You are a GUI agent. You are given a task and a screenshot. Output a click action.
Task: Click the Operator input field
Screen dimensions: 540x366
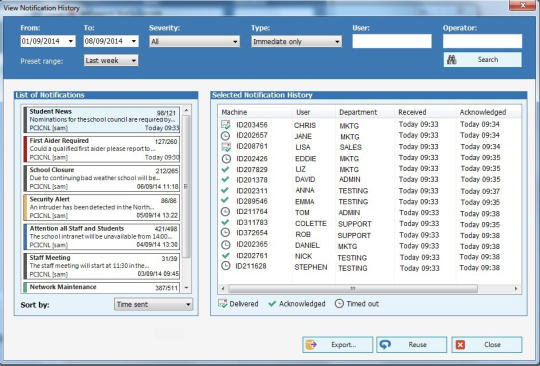pyautogui.click(x=482, y=41)
